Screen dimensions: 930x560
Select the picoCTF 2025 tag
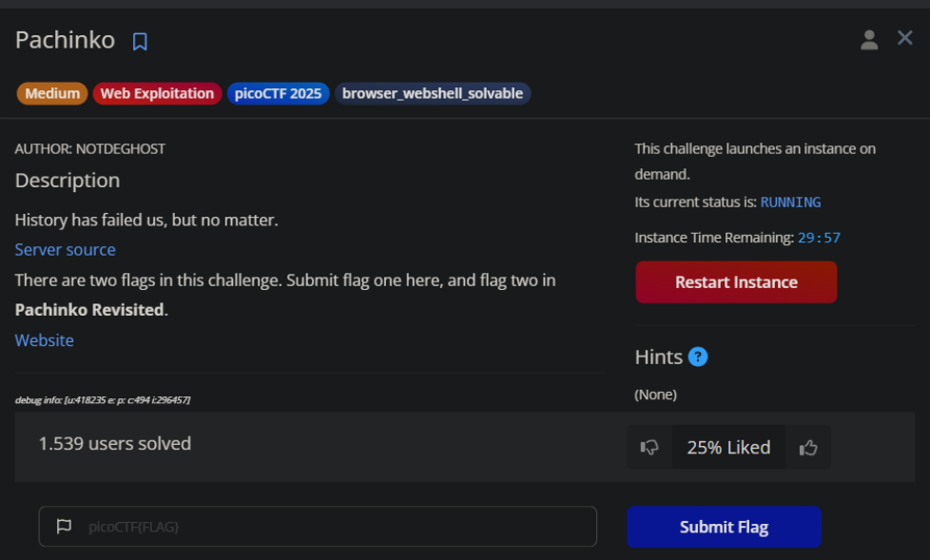pos(278,93)
